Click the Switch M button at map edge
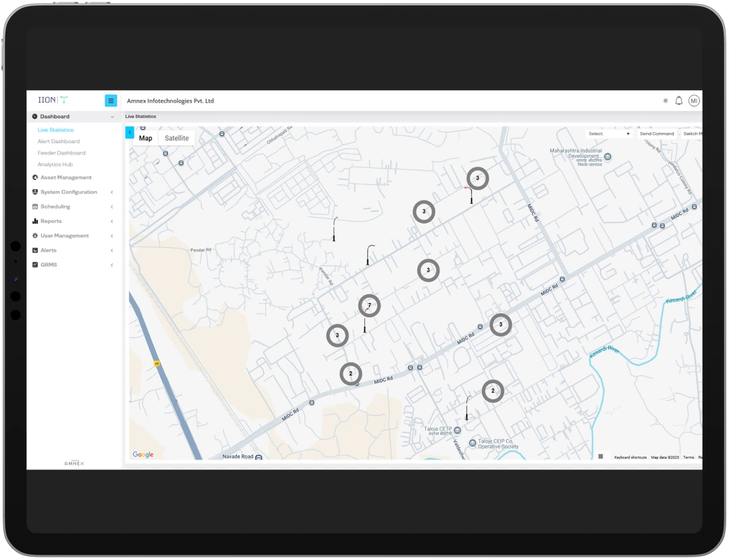 692,134
